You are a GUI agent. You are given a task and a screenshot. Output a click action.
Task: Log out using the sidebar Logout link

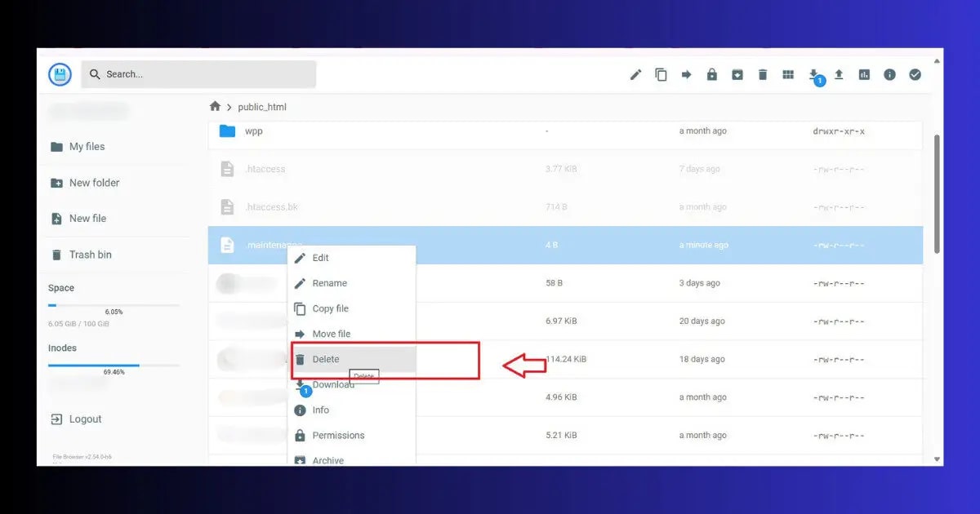(x=84, y=419)
